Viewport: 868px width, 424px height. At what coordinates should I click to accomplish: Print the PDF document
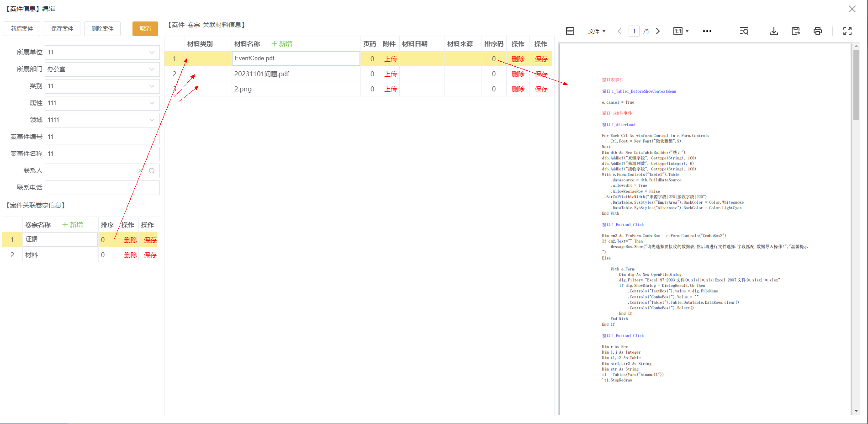tap(818, 31)
